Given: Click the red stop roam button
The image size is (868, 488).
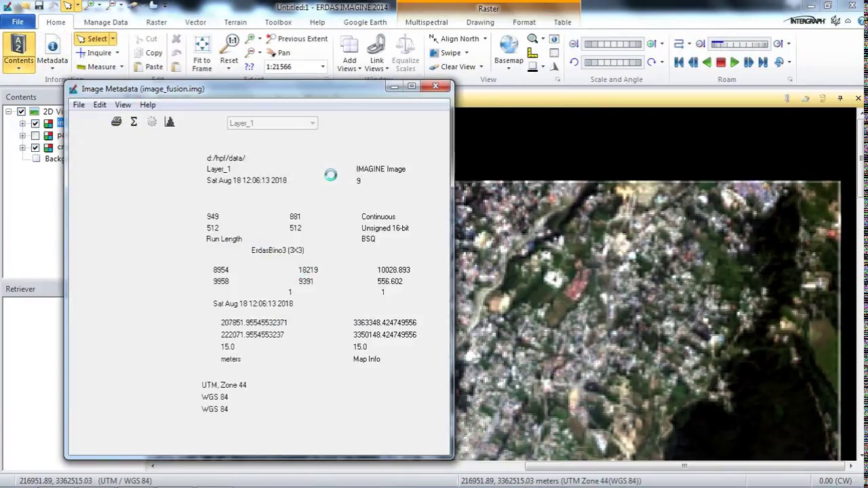Looking at the screenshot, I should pos(721,62).
